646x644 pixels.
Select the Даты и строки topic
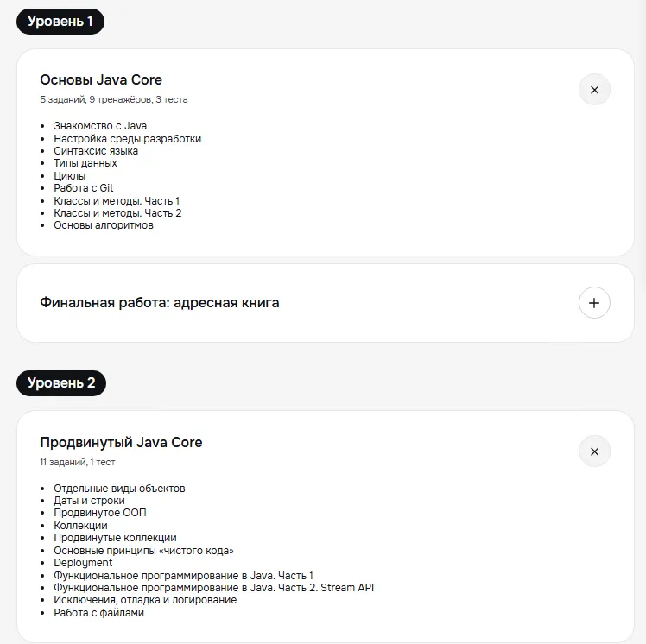coord(89,501)
